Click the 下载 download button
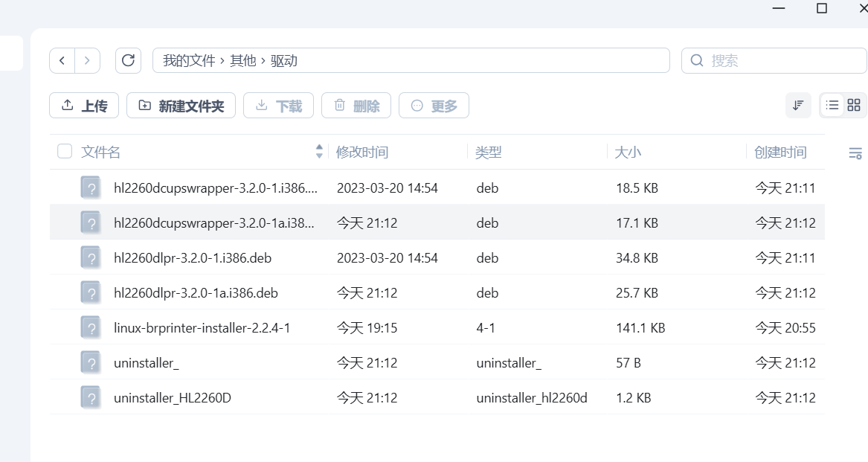Screen dimensions: 868x462 click(278, 105)
